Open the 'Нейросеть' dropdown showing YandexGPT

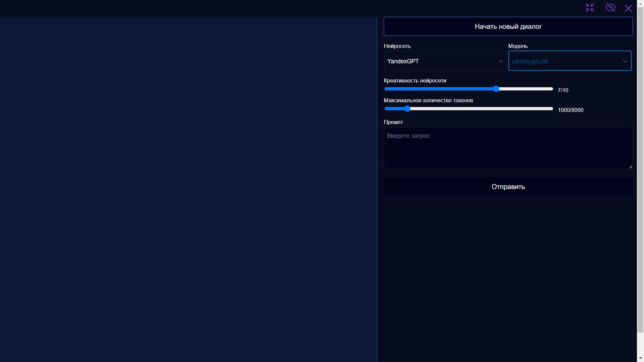[445, 61]
